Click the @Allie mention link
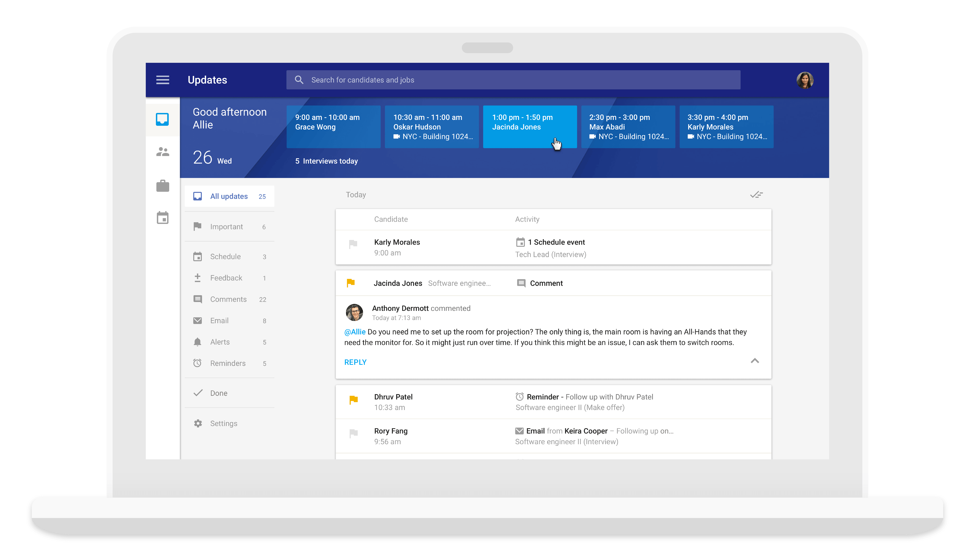 pos(355,332)
